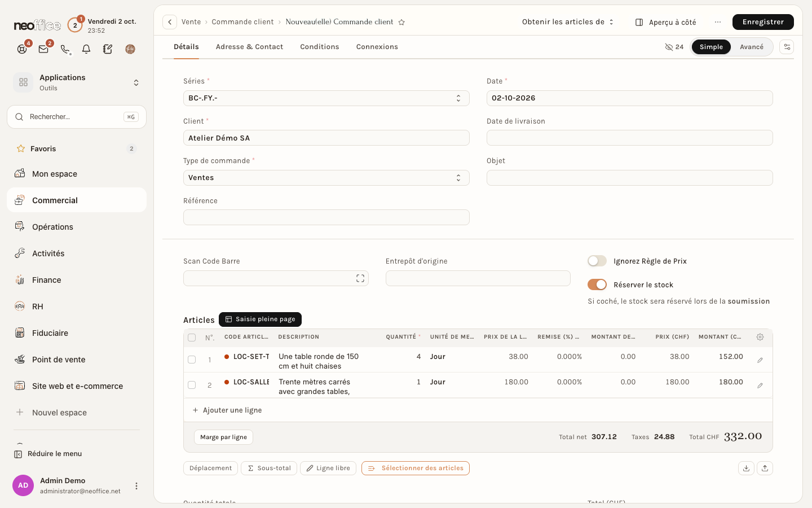Click the Enregistrer button
The height and width of the screenshot is (508, 812).
tap(763, 22)
